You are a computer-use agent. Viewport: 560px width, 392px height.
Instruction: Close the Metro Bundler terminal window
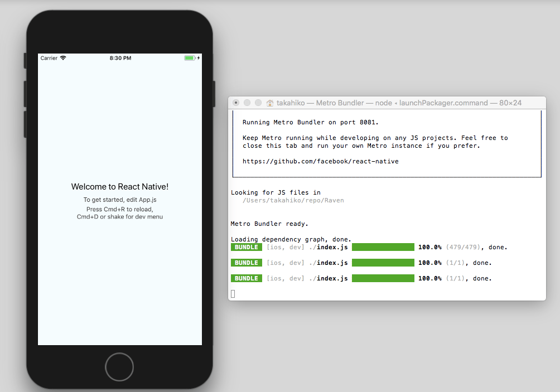236,103
